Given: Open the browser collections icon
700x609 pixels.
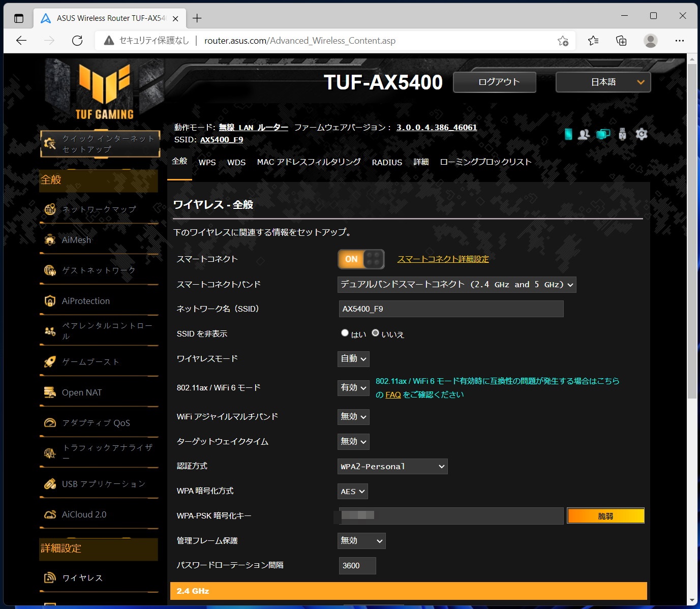Looking at the screenshot, I should tap(621, 41).
